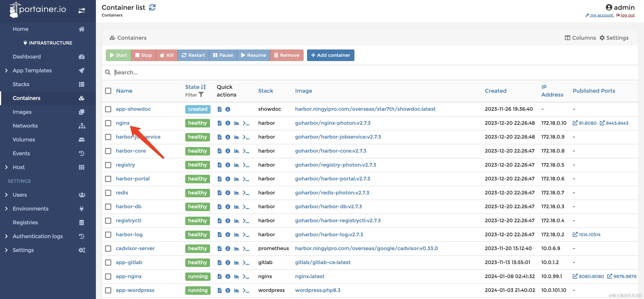Expand the Users sidebar section

tap(7, 195)
